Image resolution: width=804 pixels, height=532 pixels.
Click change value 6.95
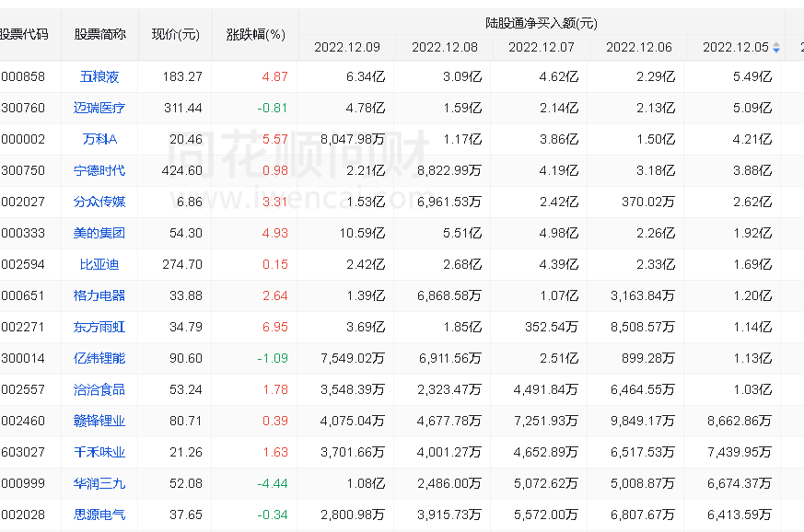(274, 327)
